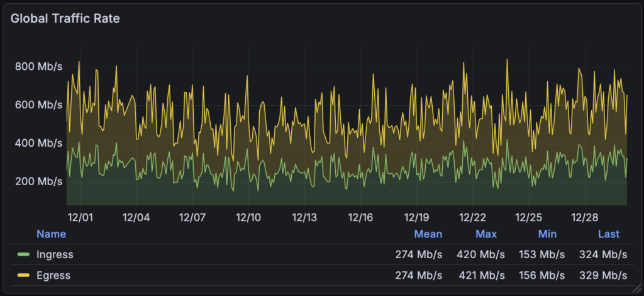
Task: Toggle visibility of the Ingress series
Action: click(55, 255)
